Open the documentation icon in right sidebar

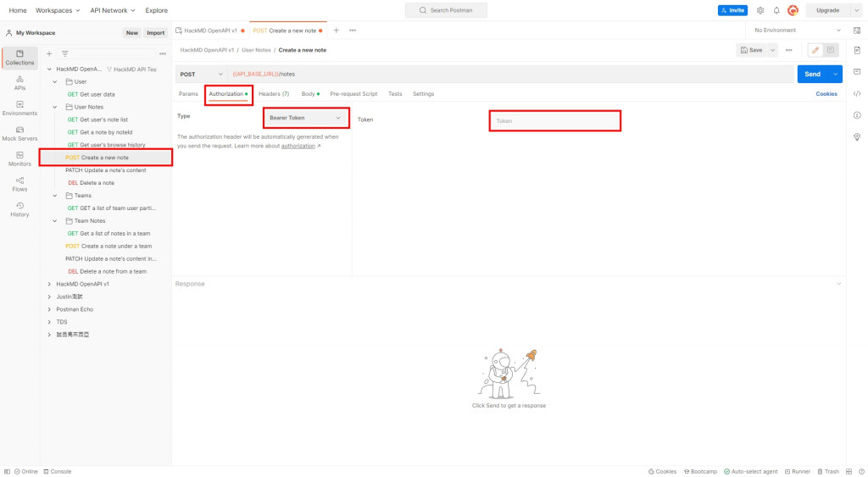pos(857,50)
